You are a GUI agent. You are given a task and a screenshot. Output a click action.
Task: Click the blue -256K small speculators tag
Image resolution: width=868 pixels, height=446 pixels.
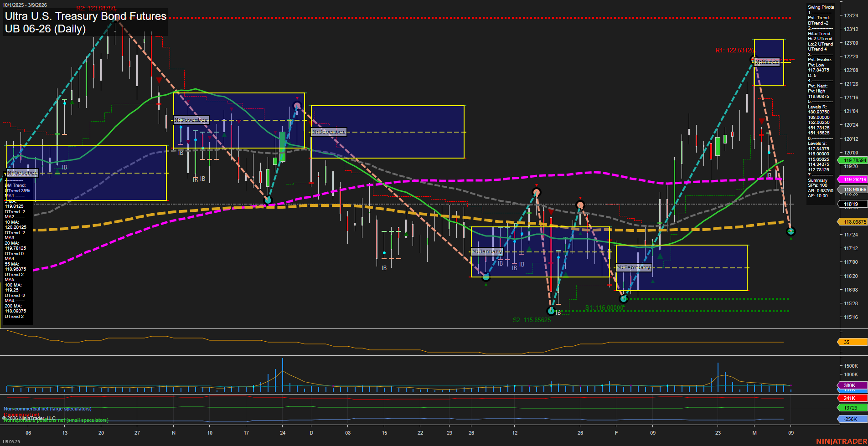coord(849,419)
